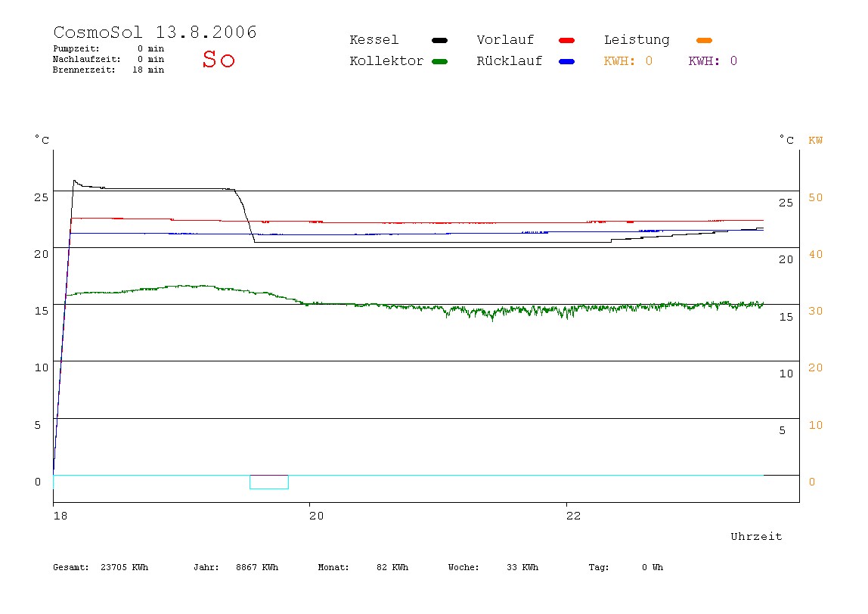Click the "Tag:" footer label

click(598, 567)
